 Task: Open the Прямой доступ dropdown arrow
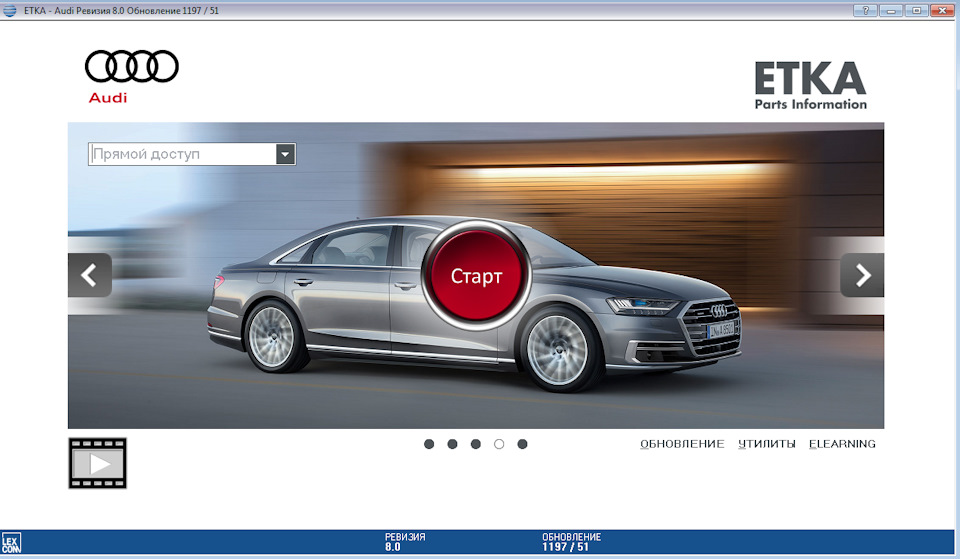click(285, 154)
